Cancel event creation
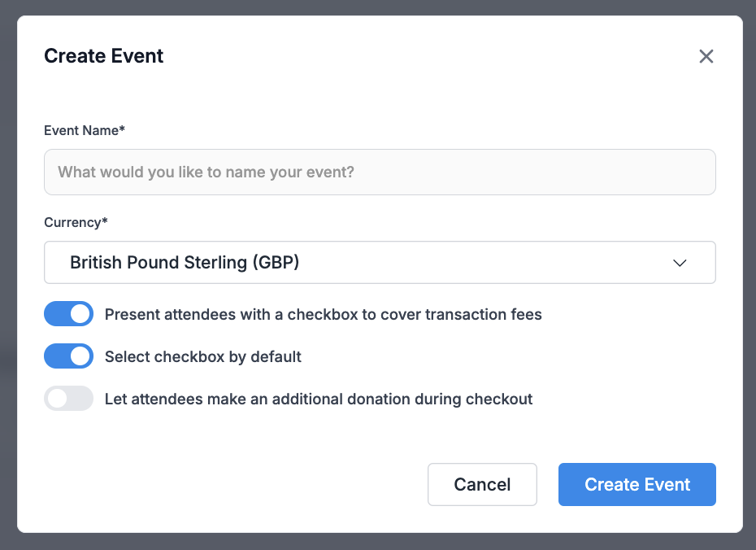The width and height of the screenshot is (756, 550). pyautogui.click(x=482, y=484)
